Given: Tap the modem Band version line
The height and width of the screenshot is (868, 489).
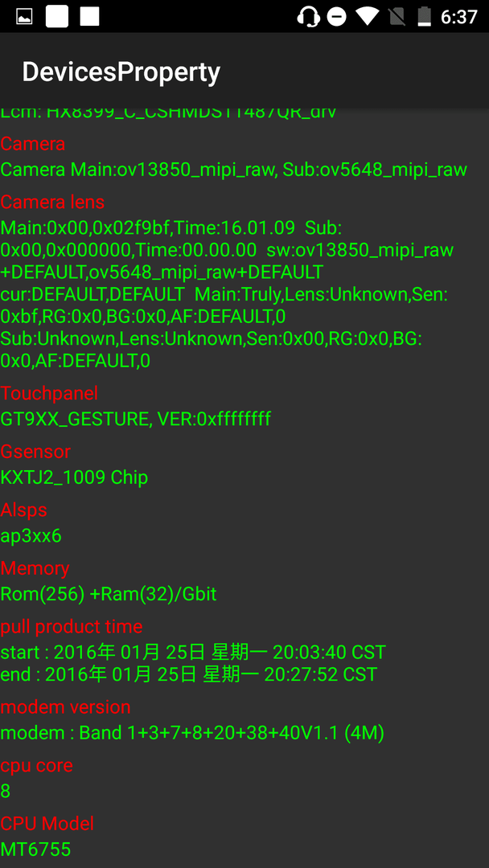Looking at the screenshot, I should click(x=192, y=733).
